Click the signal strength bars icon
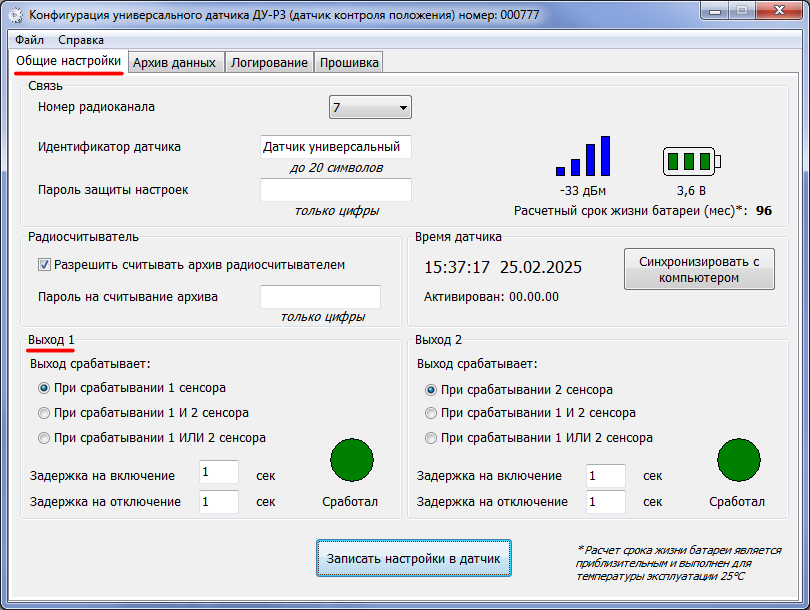 point(583,156)
